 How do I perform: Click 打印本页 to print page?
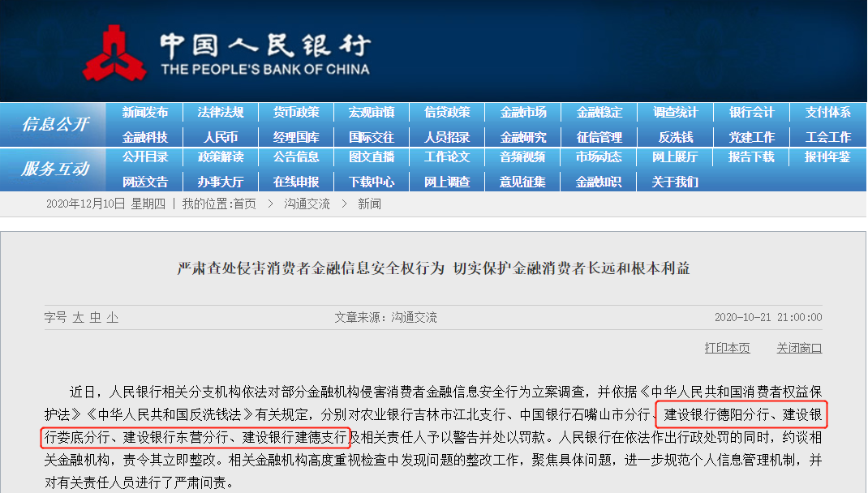tap(728, 348)
